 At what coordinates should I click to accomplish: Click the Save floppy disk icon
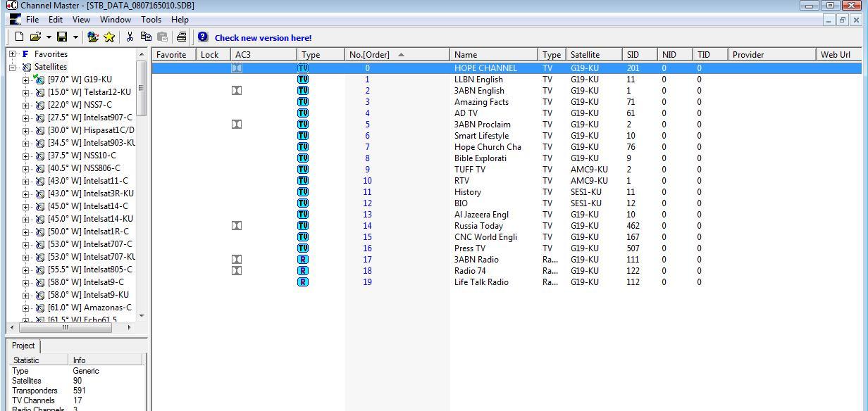tap(62, 37)
